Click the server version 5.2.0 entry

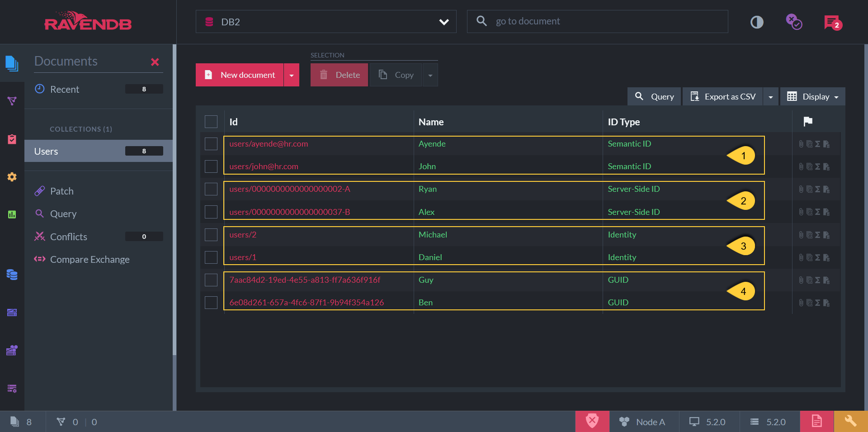point(768,422)
